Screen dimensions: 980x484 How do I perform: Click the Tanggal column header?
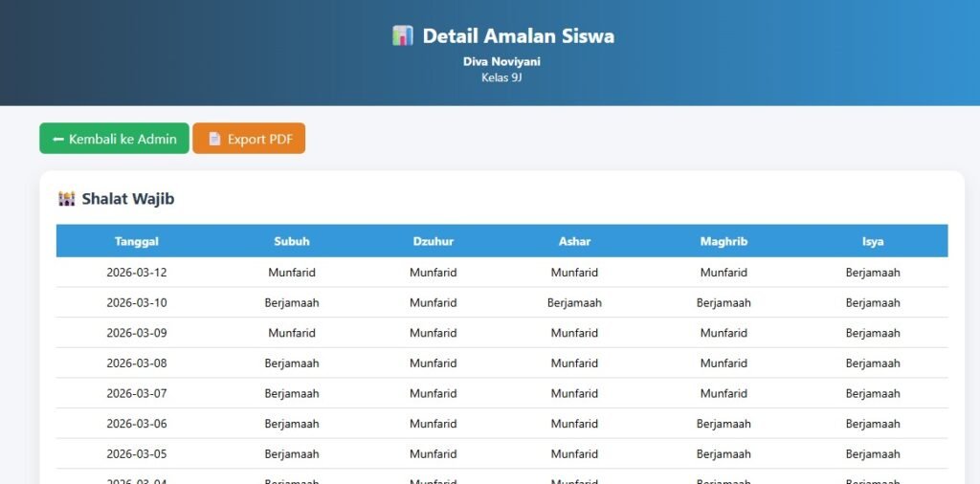tap(137, 241)
